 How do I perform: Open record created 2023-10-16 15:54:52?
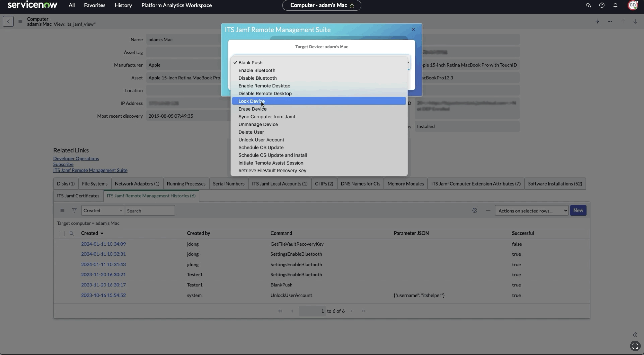coord(103,295)
